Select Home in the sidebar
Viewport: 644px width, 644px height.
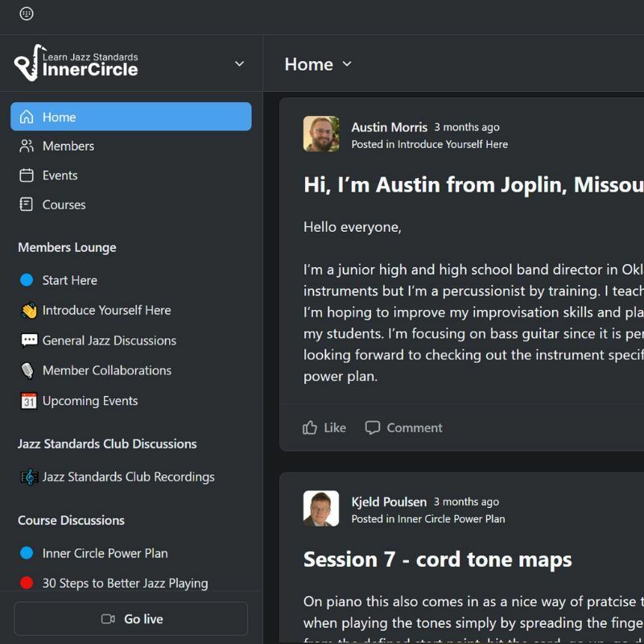pyautogui.click(x=130, y=117)
